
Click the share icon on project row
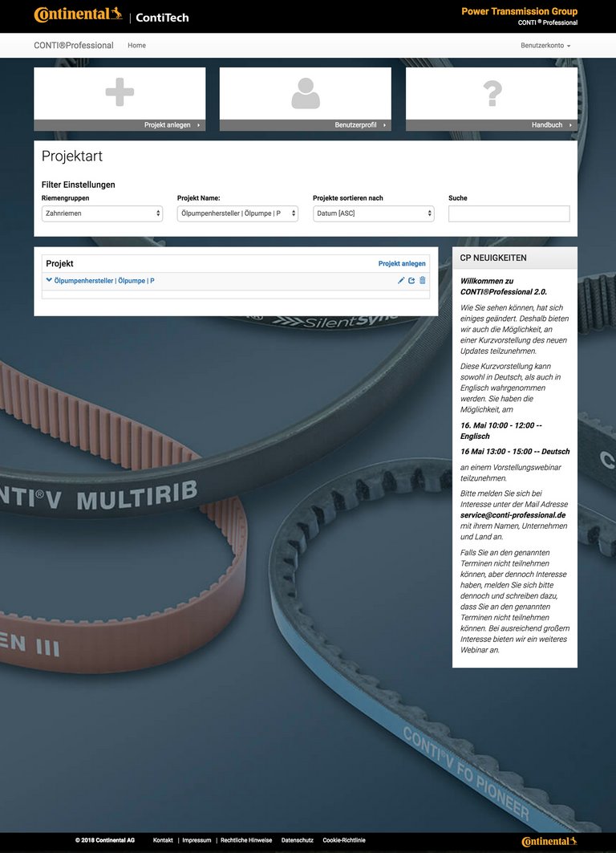click(411, 281)
